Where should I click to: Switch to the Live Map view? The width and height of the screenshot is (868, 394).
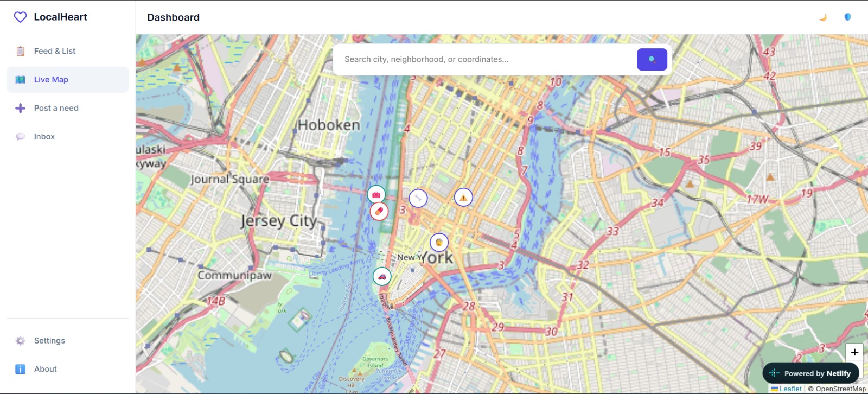68,80
